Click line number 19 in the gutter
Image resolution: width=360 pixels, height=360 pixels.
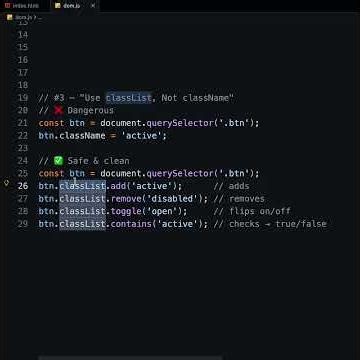point(23,98)
